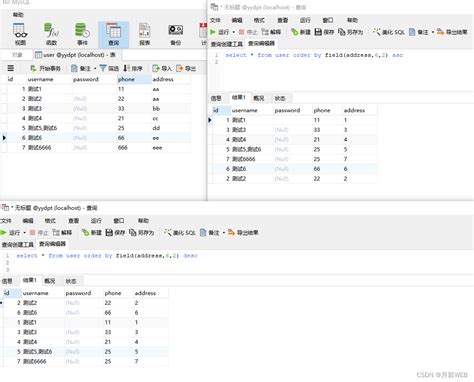Open the 事件 (Event) icon in Navicat toolbar
Viewport: 474px width, 382px height.
tap(82, 34)
